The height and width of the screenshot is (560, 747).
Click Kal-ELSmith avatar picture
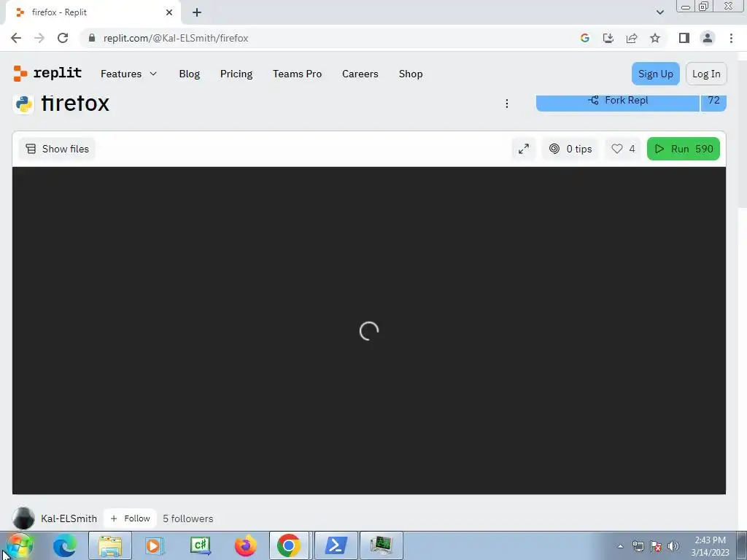23,518
